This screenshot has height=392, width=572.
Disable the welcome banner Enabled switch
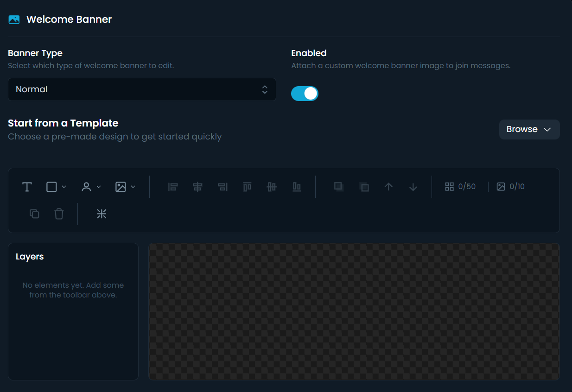(x=305, y=93)
